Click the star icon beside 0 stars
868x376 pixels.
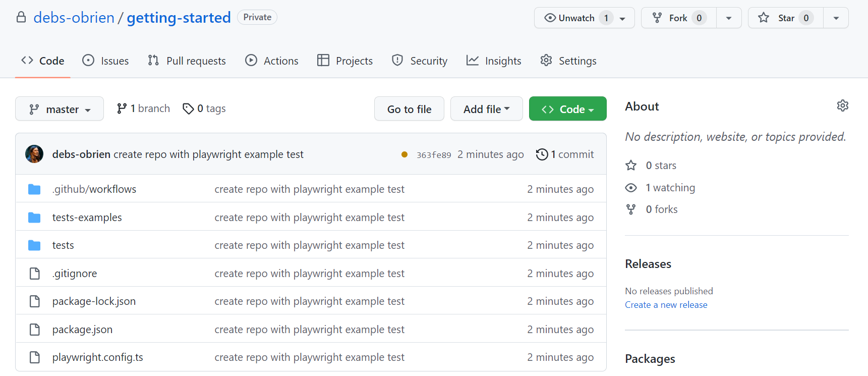(631, 166)
